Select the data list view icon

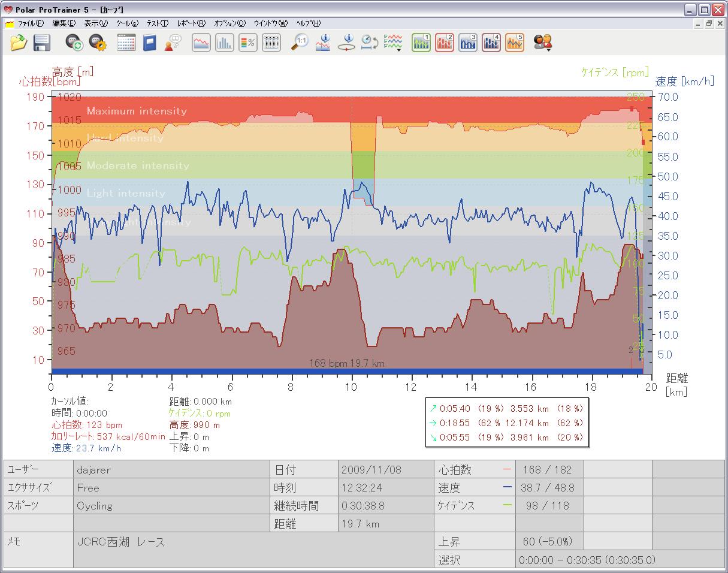pos(271,43)
